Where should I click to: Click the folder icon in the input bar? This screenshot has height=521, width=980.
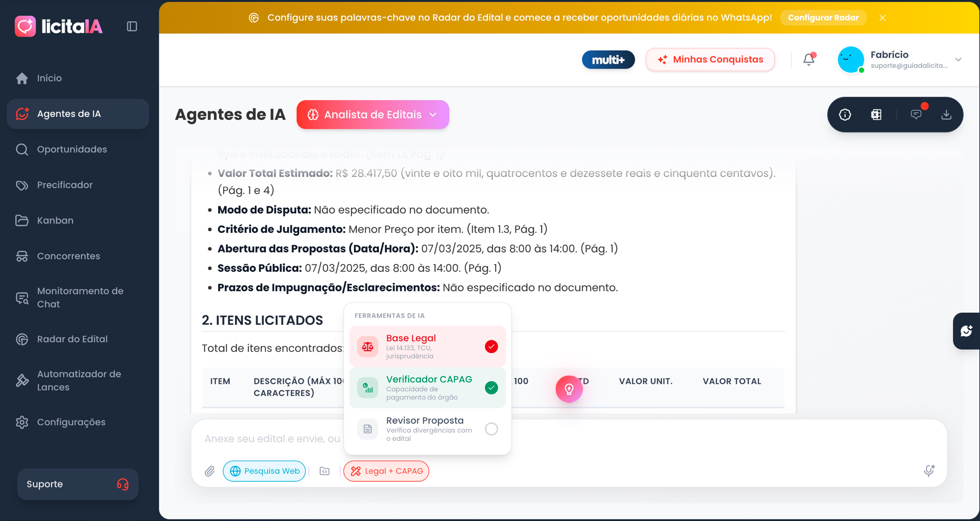click(324, 471)
